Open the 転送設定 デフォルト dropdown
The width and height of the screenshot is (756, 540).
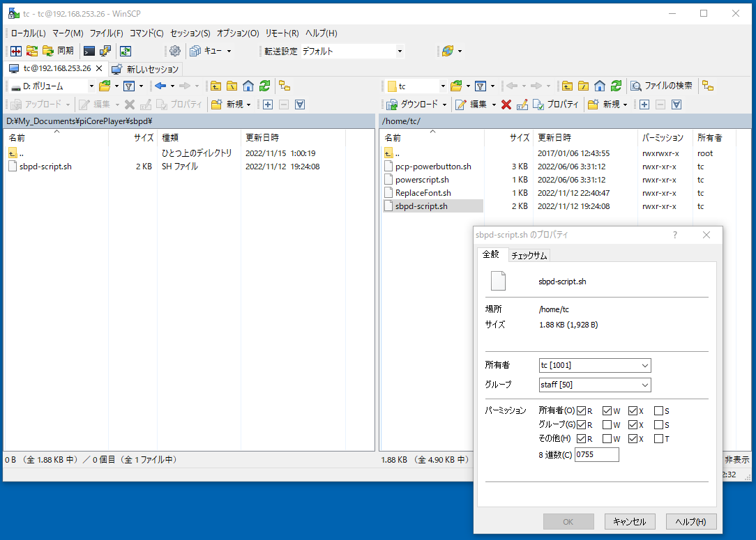pos(400,51)
